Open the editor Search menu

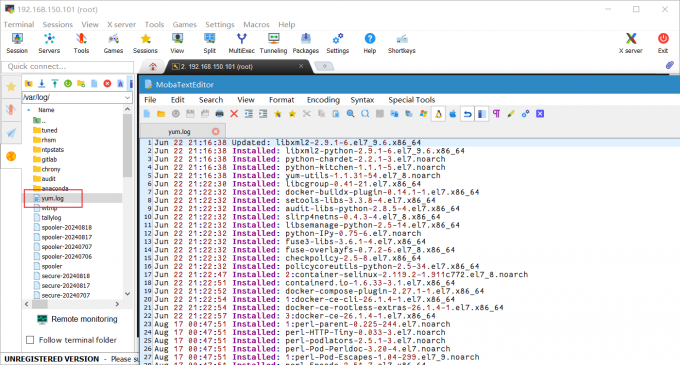pyautogui.click(x=211, y=100)
